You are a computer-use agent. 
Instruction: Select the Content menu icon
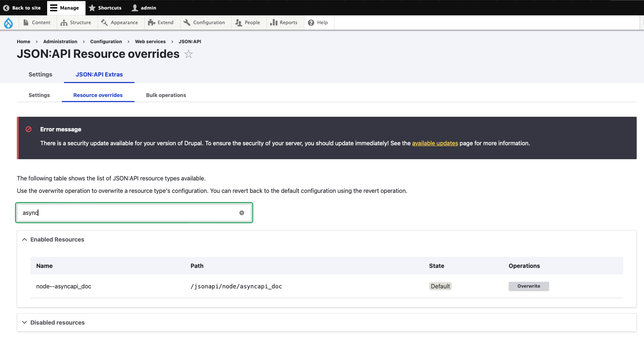[26, 22]
